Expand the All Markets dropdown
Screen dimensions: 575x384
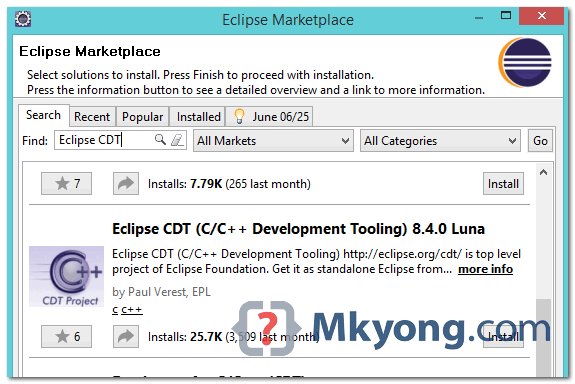[x=273, y=140]
